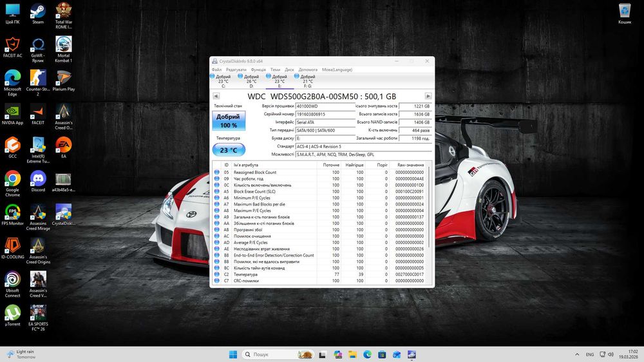Click the SMART attribute list vertical scrollbar
The height and width of the screenshot is (362, 644).
pyautogui.click(x=429, y=206)
